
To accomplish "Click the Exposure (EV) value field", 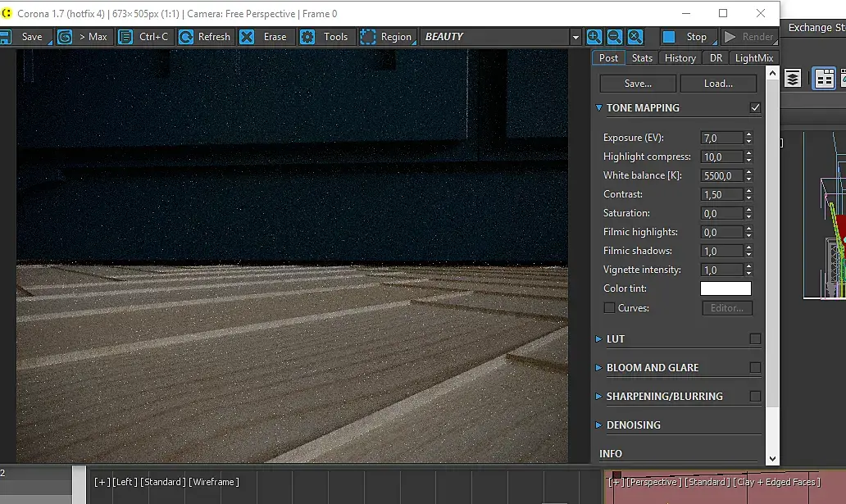I will (722, 138).
